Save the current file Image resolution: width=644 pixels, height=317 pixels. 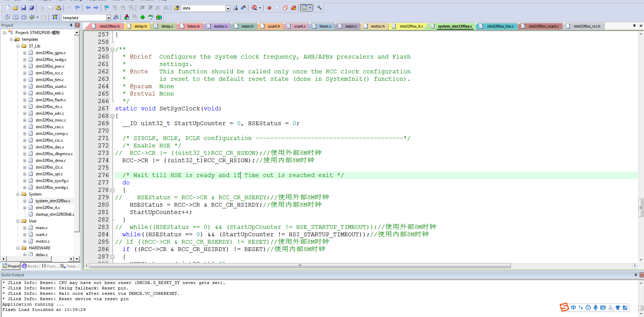pos(24,8)
